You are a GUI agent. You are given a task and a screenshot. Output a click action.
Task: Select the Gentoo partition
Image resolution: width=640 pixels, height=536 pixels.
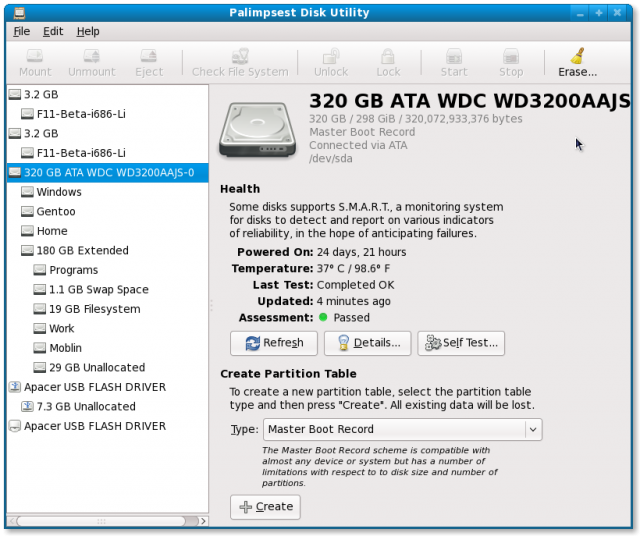pos(108,211)
